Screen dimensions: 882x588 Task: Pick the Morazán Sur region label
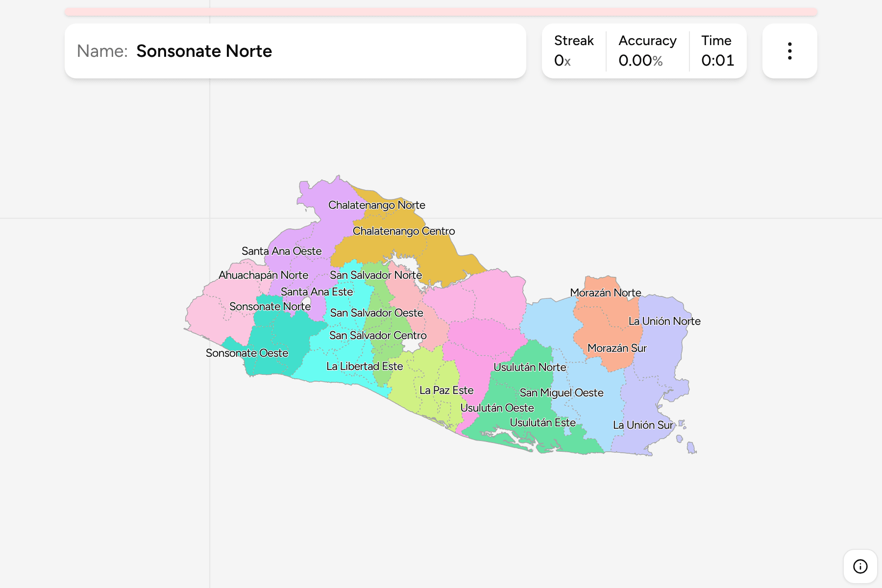click(617, 348)
